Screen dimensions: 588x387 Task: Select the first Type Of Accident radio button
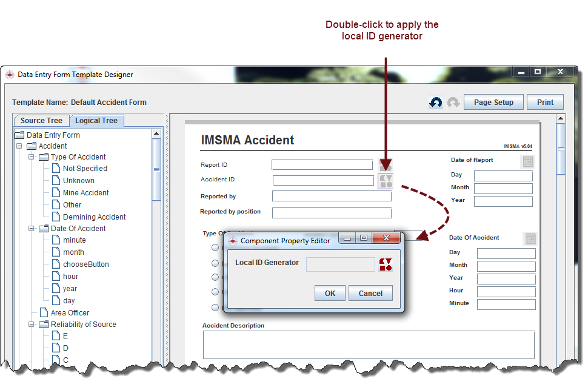pos(215,247)
